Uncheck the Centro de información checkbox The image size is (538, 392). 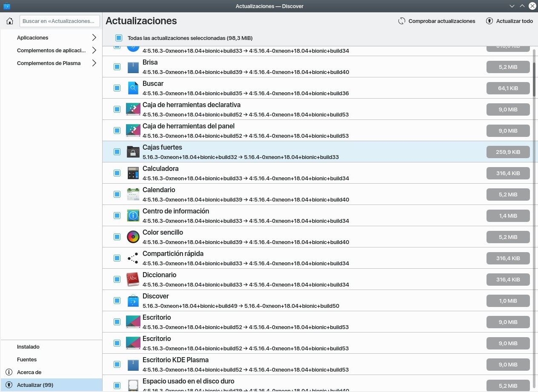[x=117, y=216]
